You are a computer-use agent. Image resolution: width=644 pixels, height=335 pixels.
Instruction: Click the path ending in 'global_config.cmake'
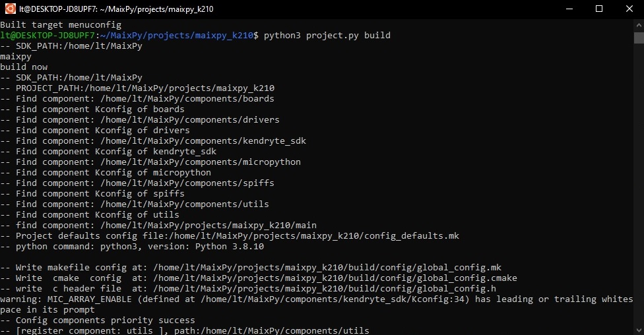click(335, 278)
